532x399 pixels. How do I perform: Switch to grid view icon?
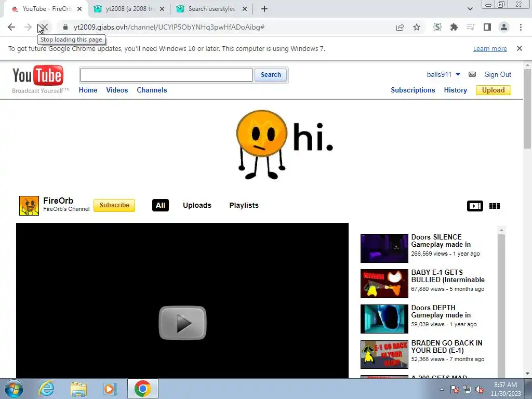[x=495, y=206]
